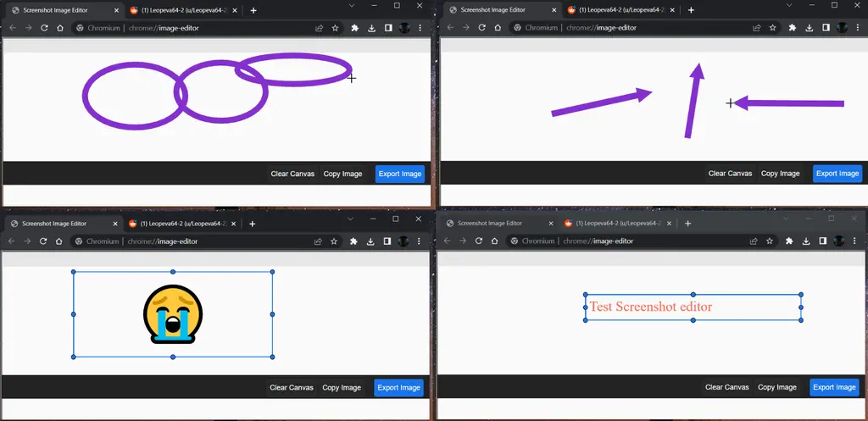Side panel icon in the emoji window
This screenshot has width=868, height=421.
tap(387, 241)
